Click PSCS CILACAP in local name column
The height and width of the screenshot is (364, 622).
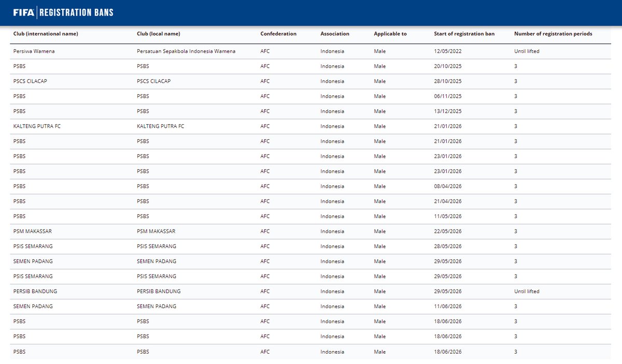coord(153,81)
